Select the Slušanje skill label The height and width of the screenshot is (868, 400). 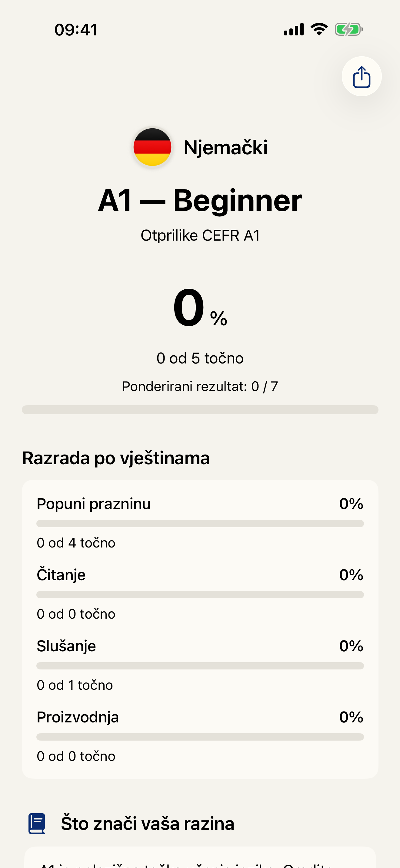point(66,646)
